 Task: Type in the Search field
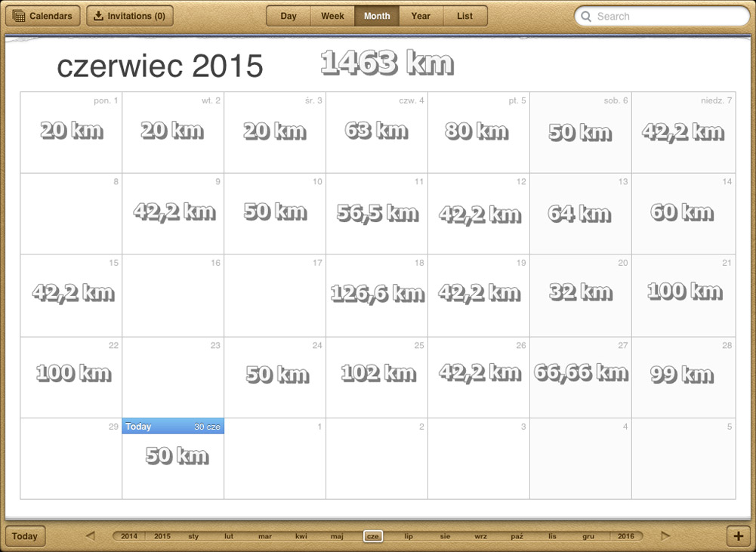coord(668,17)
